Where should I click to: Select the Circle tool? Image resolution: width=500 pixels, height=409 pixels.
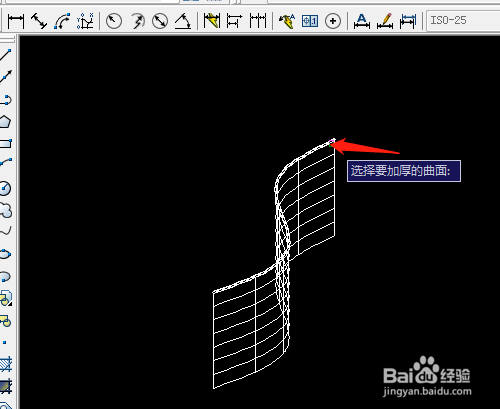click(x=6, y=188)
